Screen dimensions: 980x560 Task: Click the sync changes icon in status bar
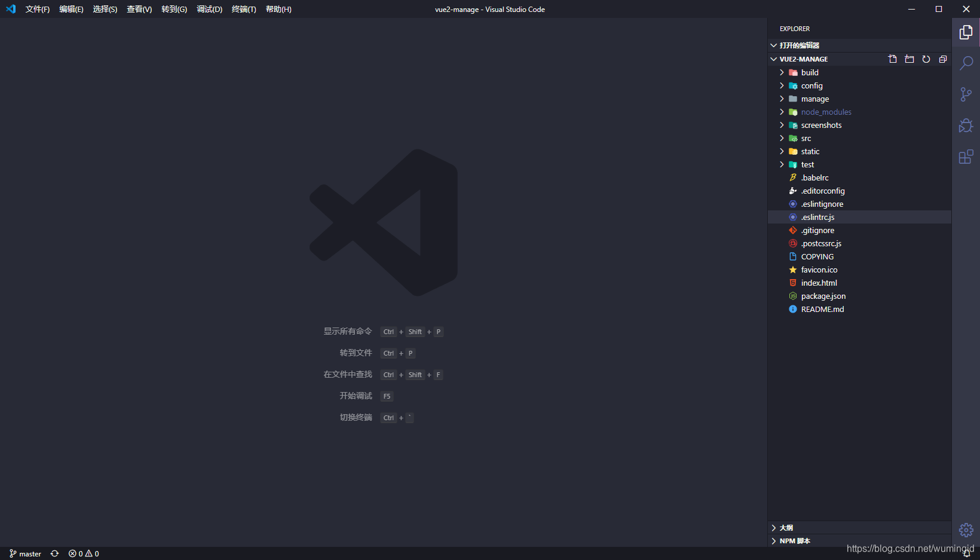54,553
